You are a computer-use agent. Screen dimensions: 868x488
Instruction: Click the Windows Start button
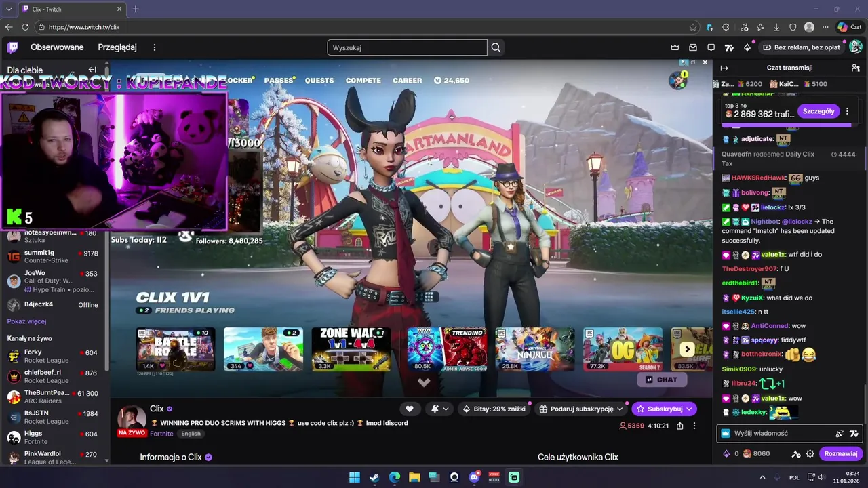(355, 477)
